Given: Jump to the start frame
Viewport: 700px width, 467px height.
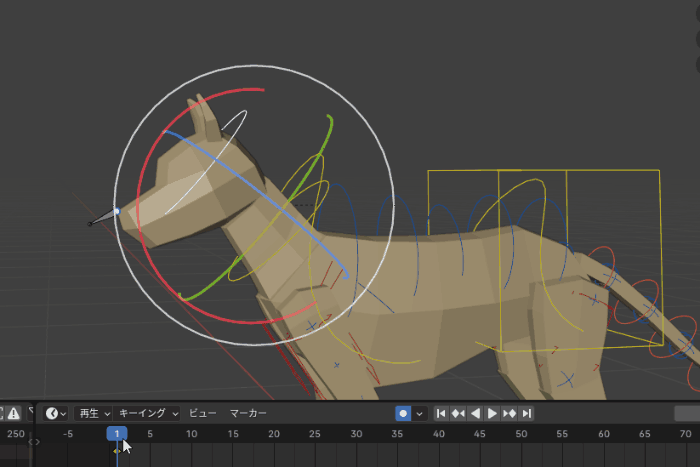Looking at the screenshot, I should [441, 413].
